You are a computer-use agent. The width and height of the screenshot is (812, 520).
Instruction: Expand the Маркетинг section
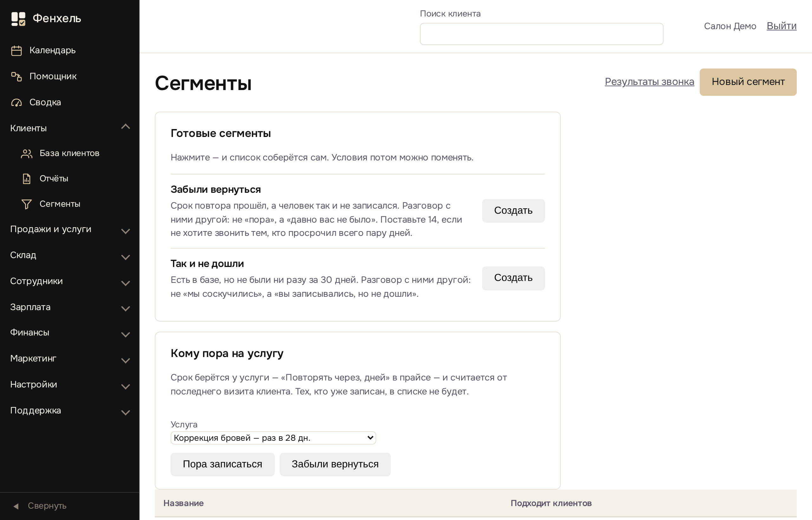point(69,359)
